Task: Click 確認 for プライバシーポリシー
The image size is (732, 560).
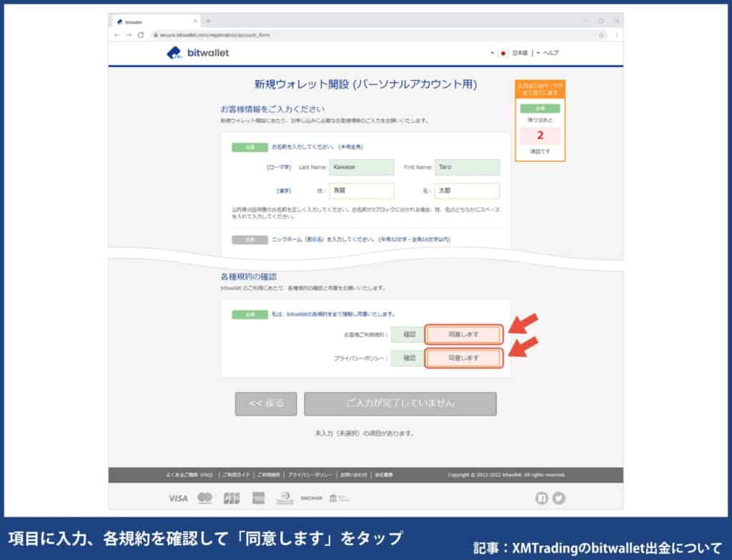Action: pos(408,358)
